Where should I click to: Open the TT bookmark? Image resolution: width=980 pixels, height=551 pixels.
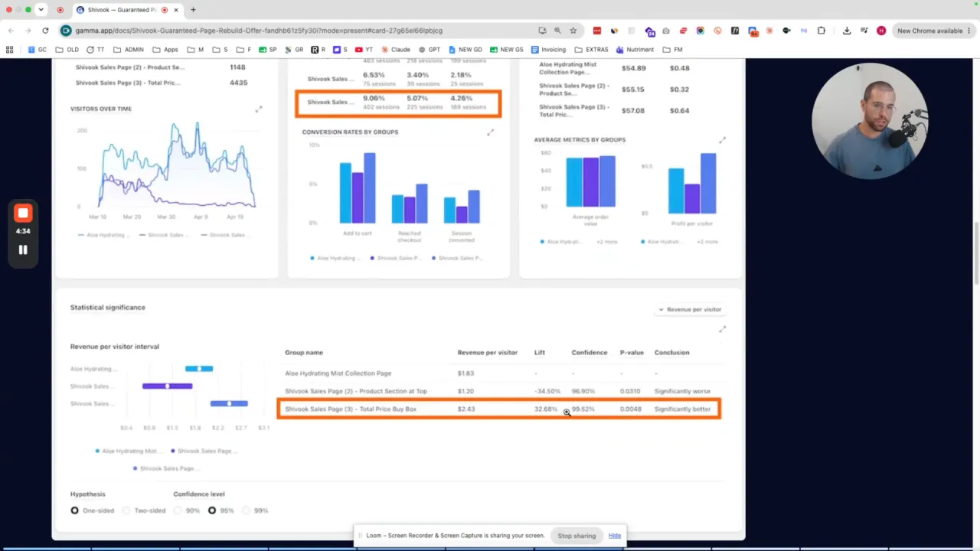(96, 50)
